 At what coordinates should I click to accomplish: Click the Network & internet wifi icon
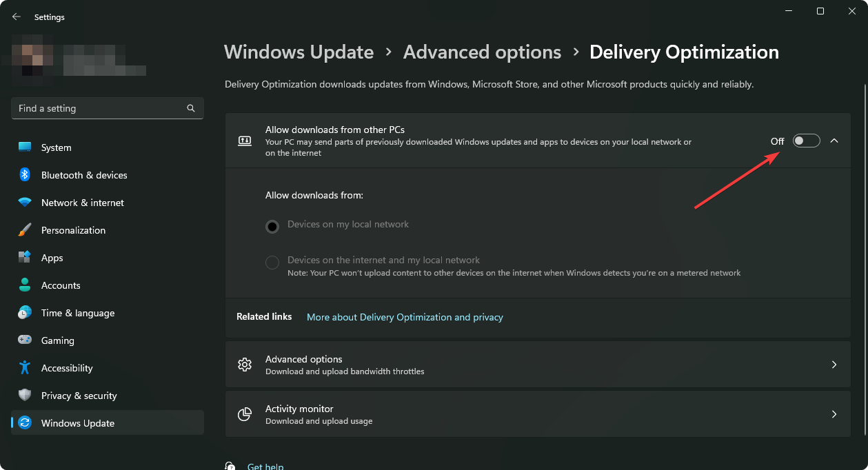(25, 203)
